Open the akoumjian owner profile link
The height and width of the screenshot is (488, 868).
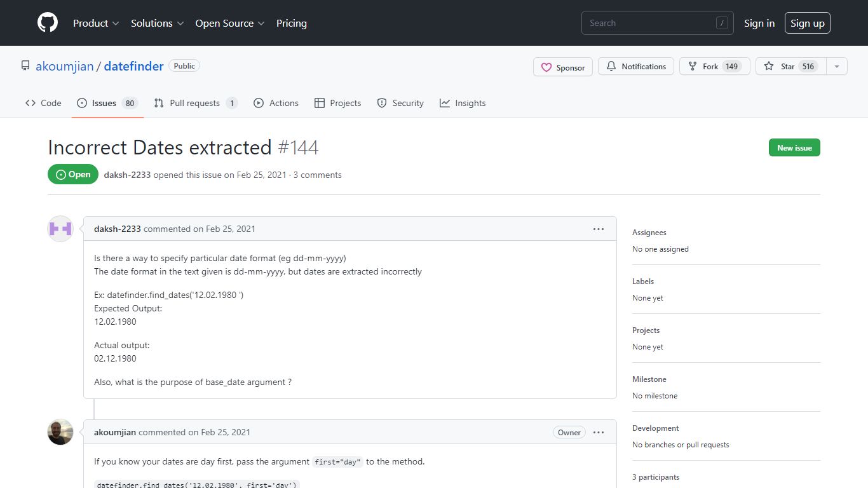pyautogui.click(x=64, y=66)
